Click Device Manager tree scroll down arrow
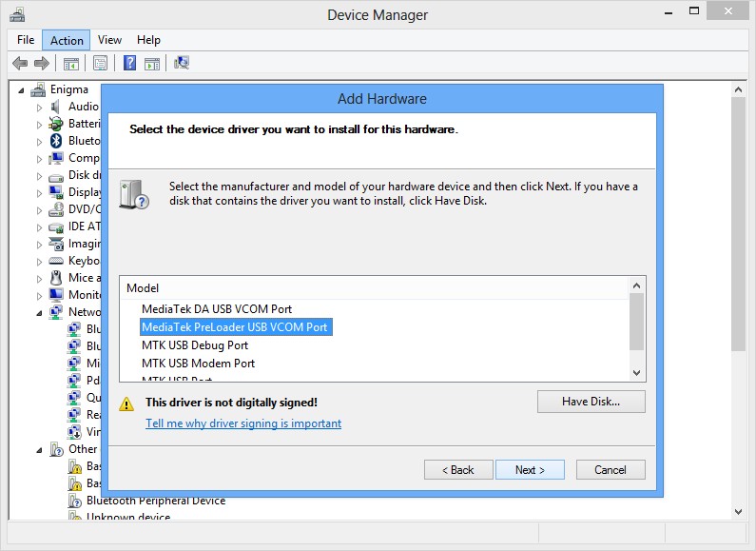 point(738,511)
